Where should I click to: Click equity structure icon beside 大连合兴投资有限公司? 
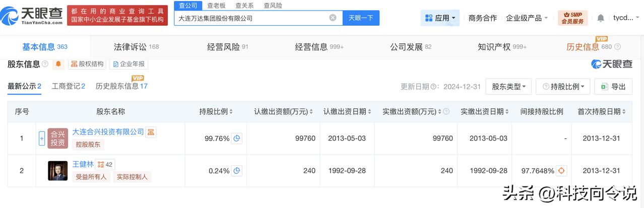[151, 132]
